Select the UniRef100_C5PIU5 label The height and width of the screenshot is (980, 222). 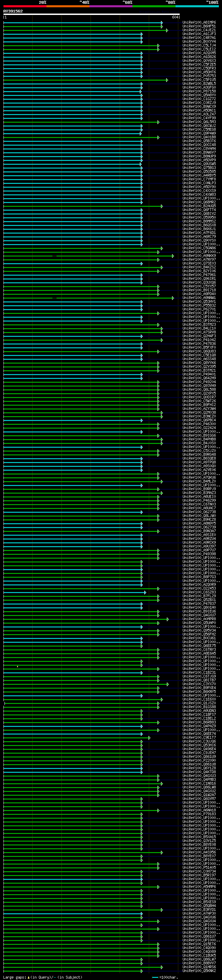tap(199, 80)
